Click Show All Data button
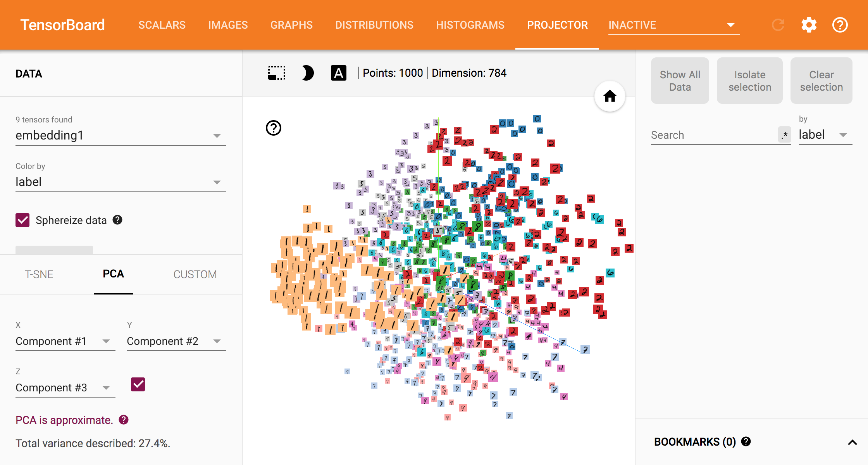This screenshot has height=465, width=868. pyautogui.click(x=680, y=81)
